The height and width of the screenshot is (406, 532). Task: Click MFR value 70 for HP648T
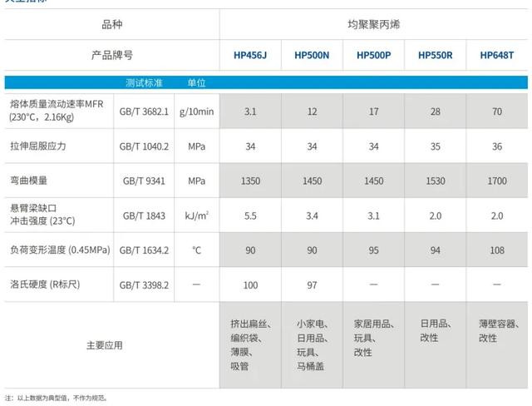[x=497, y=111]
